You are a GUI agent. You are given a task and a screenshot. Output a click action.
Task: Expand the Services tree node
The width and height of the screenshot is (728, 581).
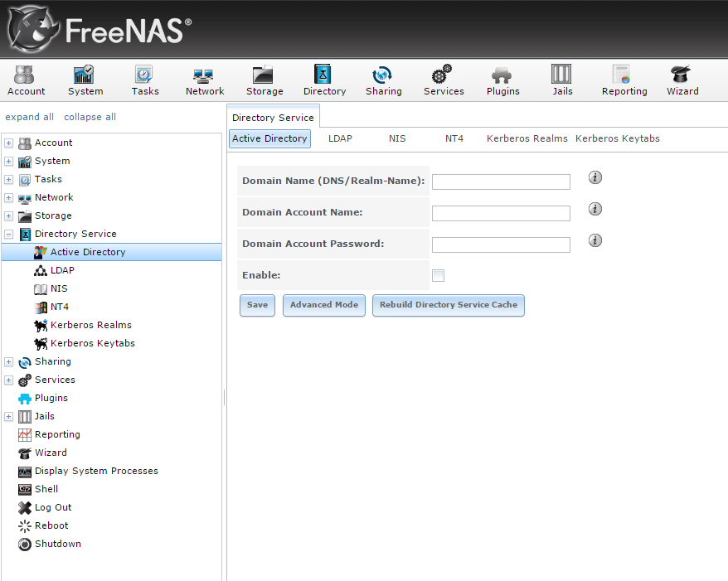(9, 380)
